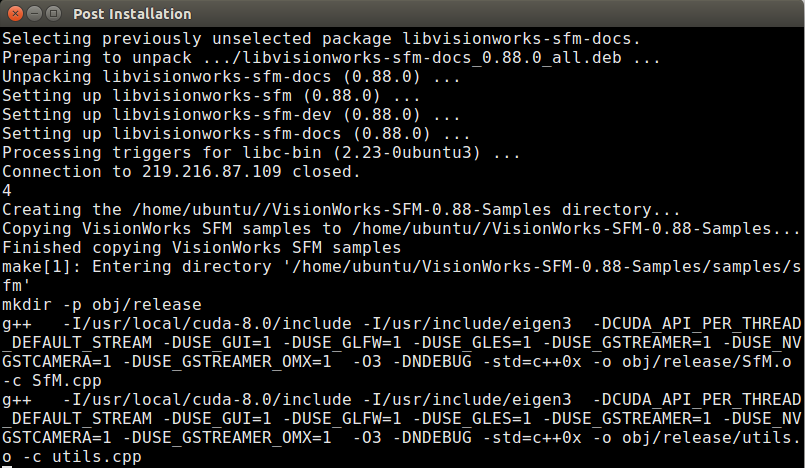The height and width of the screenshot is (468, 805).
Task: Minimize the Post Installation terminal window
Action: [34, 13]
